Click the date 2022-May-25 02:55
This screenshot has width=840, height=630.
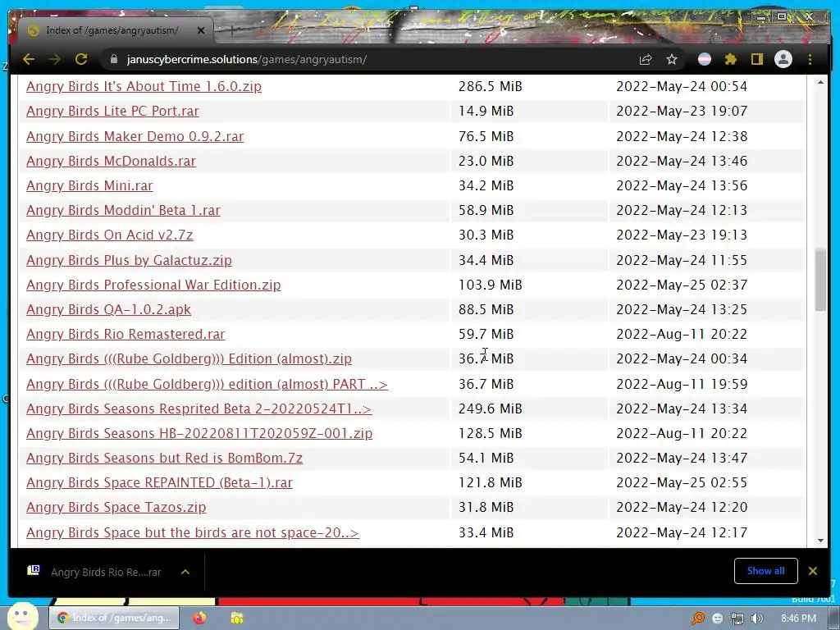tap(682, 482)
